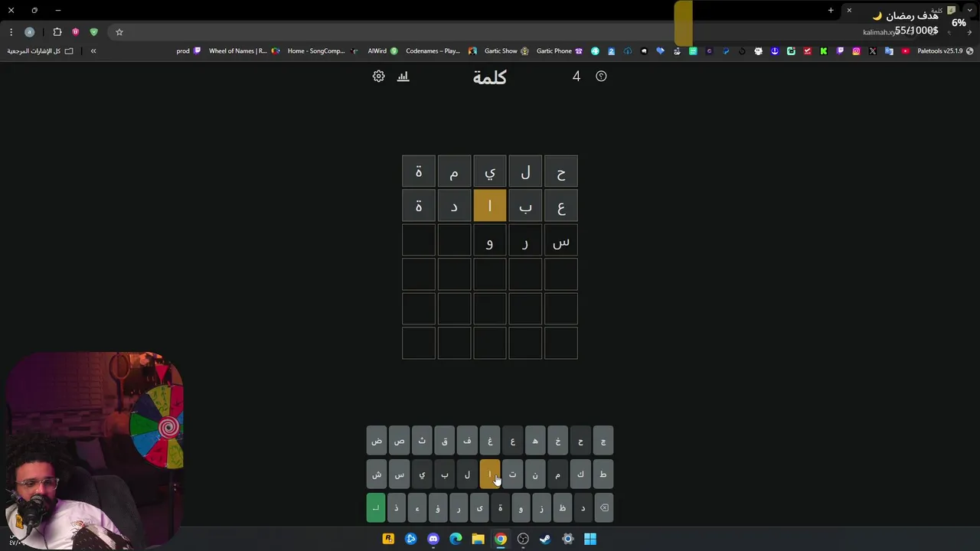Tap the yellow ا key on the keyboard
Image resolution: width=980 pixels, height=551 pixels.
click(490, 474)
